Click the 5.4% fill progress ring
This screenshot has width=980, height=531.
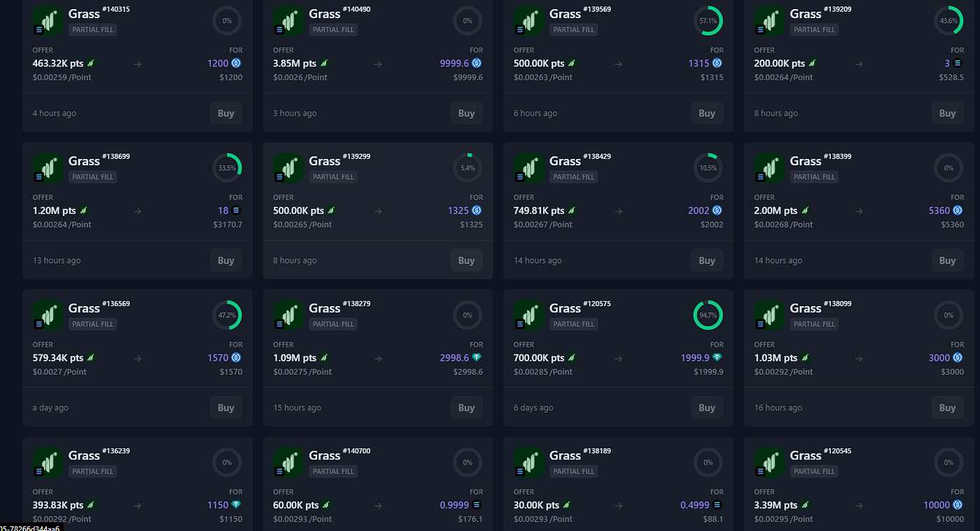tap(468, 168)
